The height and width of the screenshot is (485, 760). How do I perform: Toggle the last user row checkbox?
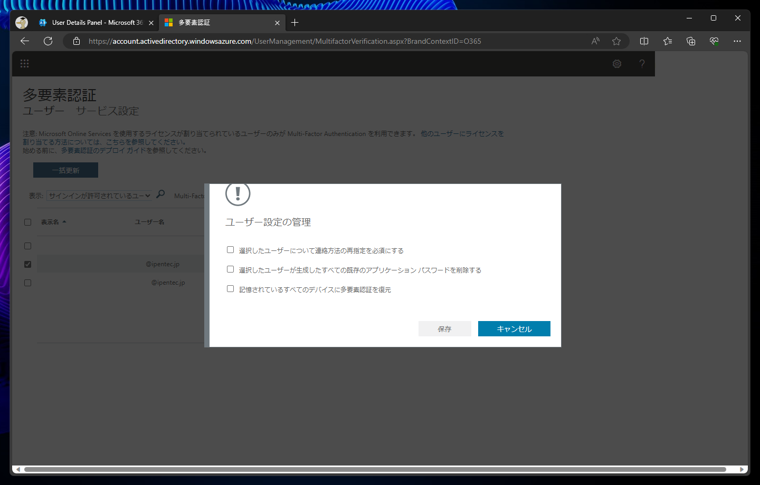point(28,282)
